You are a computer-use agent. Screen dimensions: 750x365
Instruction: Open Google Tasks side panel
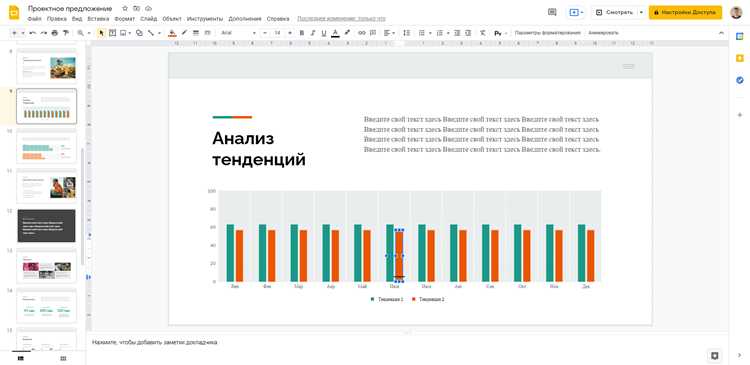[740, 80]
